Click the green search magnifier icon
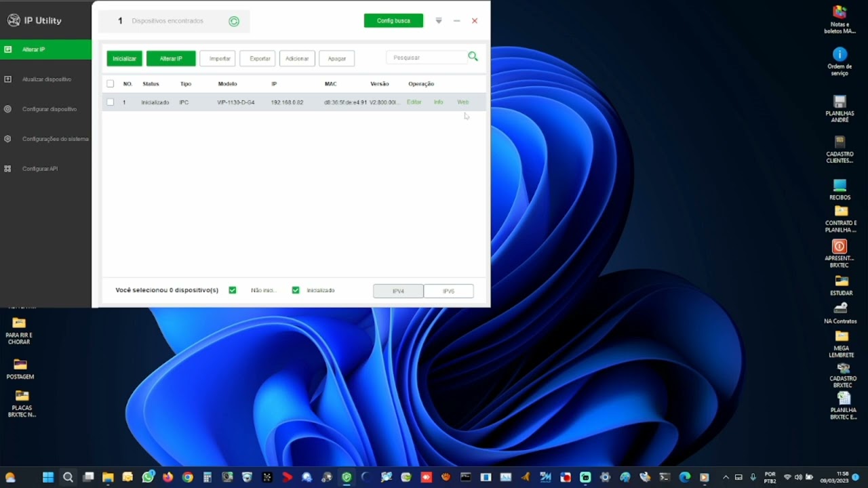 pyautogui.click(x=473, y=57)
